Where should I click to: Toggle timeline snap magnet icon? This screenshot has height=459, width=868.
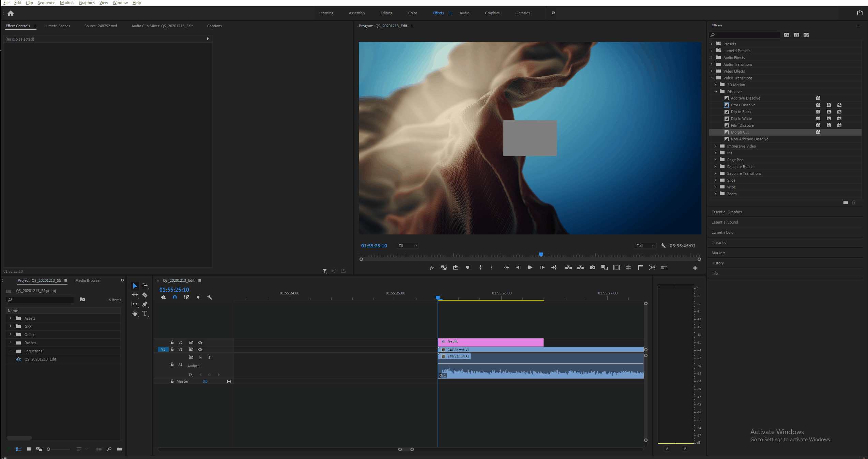pos(175,297)
